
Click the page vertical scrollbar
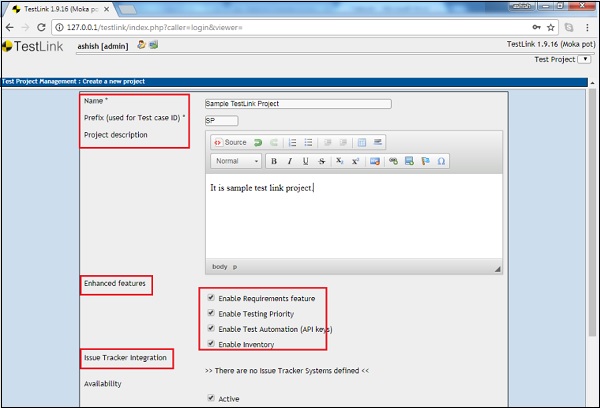tap(592, 212)
